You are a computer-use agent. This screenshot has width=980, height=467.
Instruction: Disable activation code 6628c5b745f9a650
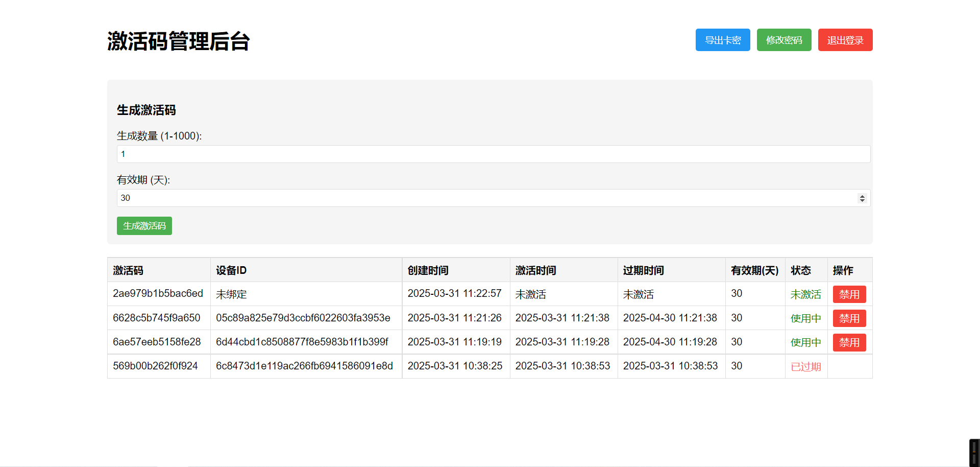[x=849, y=318]
